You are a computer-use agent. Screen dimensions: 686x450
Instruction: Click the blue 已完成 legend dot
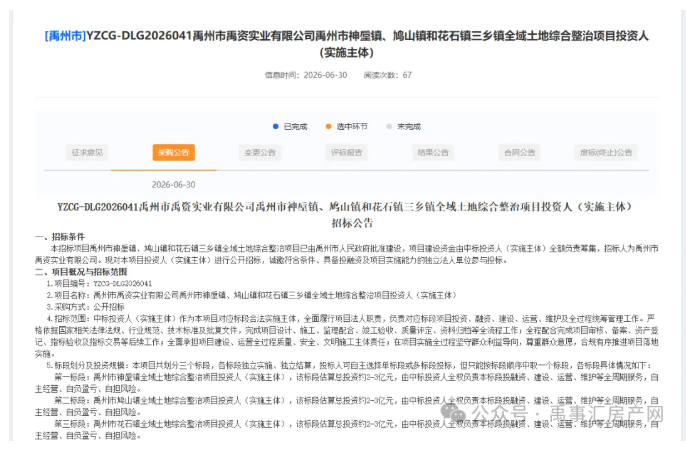(276, 126)
